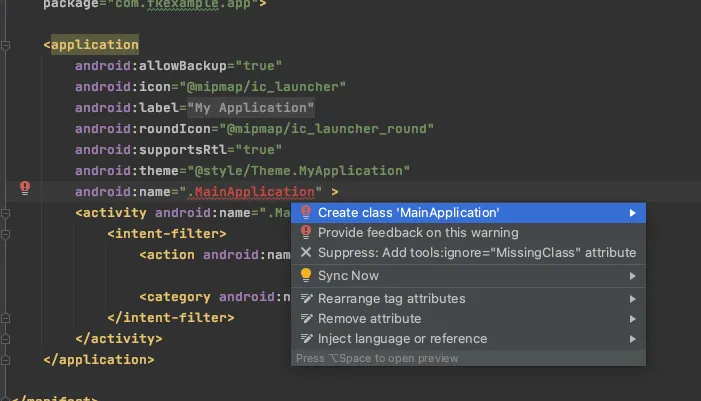Screen dimensions: 701x401
Task: Click pencil icon beside Rearrange tag attributes
Action: click(306, 298)
